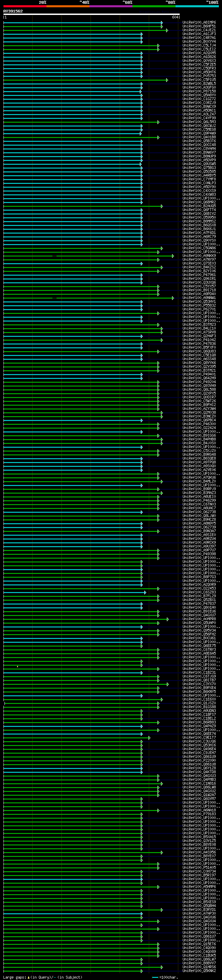222x980 pixels.
Task: Select the UniRef100_P41042 label
Action: coord(199,340)
